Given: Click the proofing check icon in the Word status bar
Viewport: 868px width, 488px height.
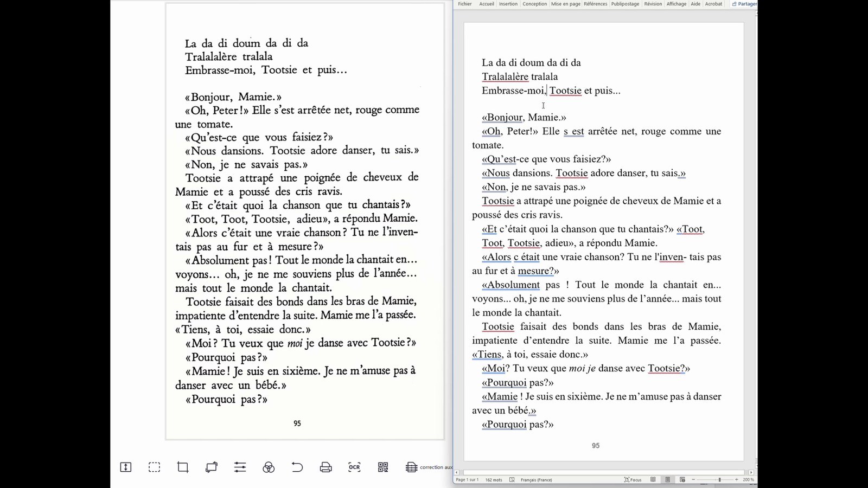Looking at the screenshot, I should pyautogui.click(x=512, y=480).
